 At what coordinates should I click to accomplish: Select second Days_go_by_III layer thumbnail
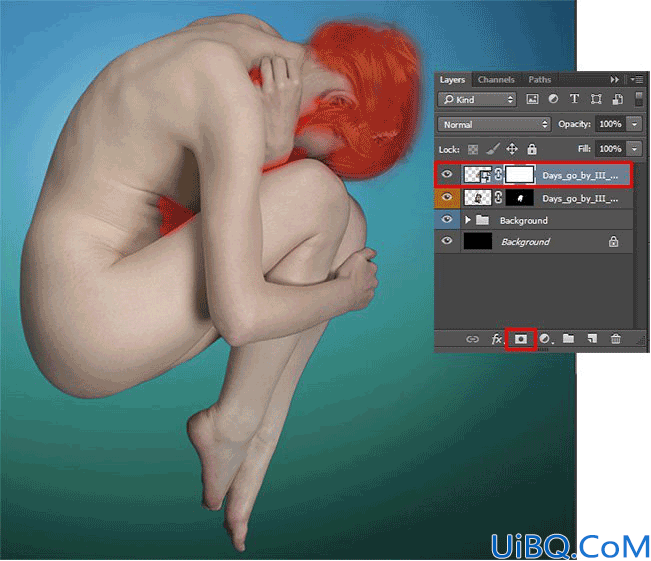478,198
